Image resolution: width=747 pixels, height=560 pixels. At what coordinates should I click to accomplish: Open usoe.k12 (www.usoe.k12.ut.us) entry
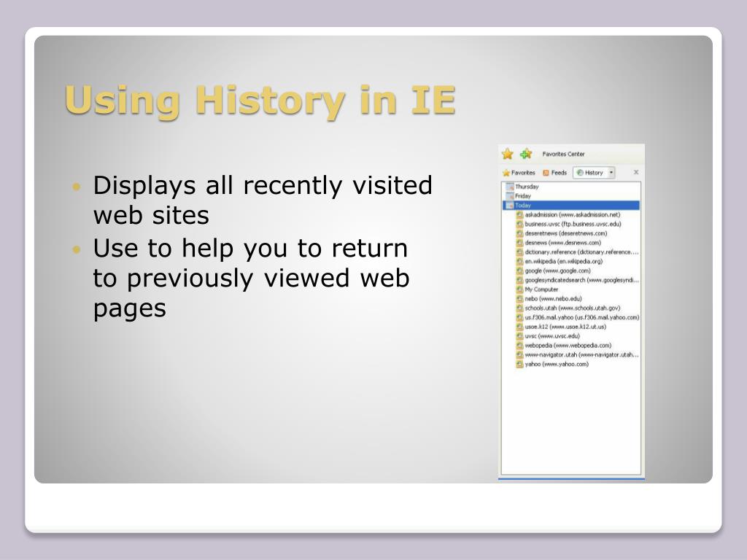point(562,327)
